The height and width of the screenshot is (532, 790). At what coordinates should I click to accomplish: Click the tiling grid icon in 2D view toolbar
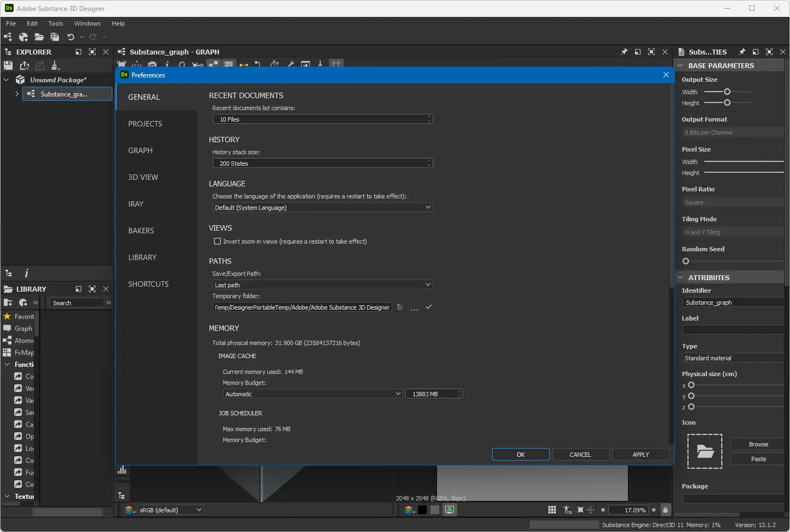552,510
